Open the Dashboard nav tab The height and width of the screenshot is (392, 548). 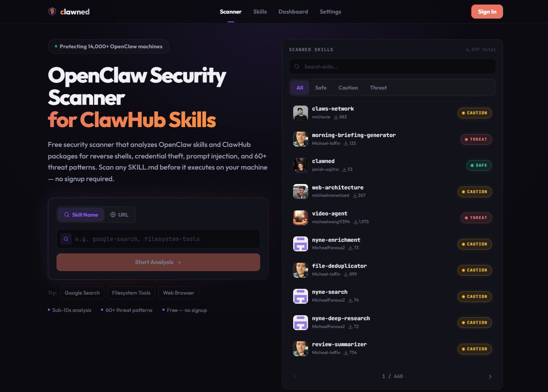pos(293,12)
